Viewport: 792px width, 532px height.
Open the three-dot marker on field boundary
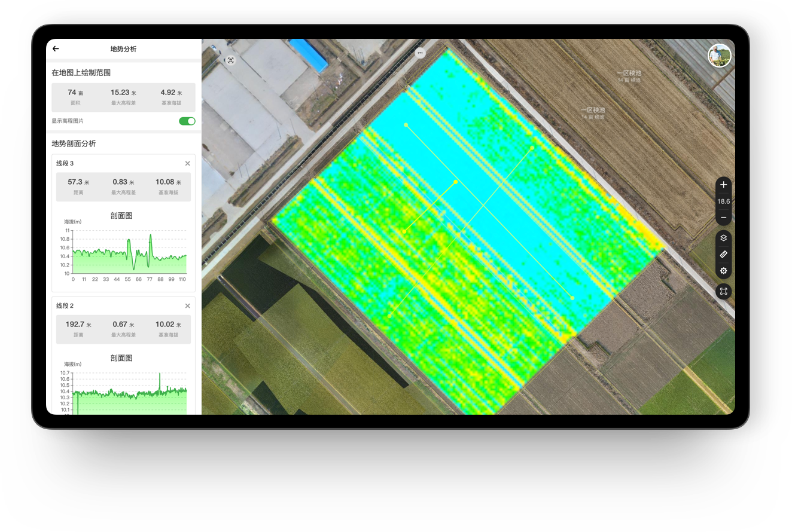click(x=421, y=53)
